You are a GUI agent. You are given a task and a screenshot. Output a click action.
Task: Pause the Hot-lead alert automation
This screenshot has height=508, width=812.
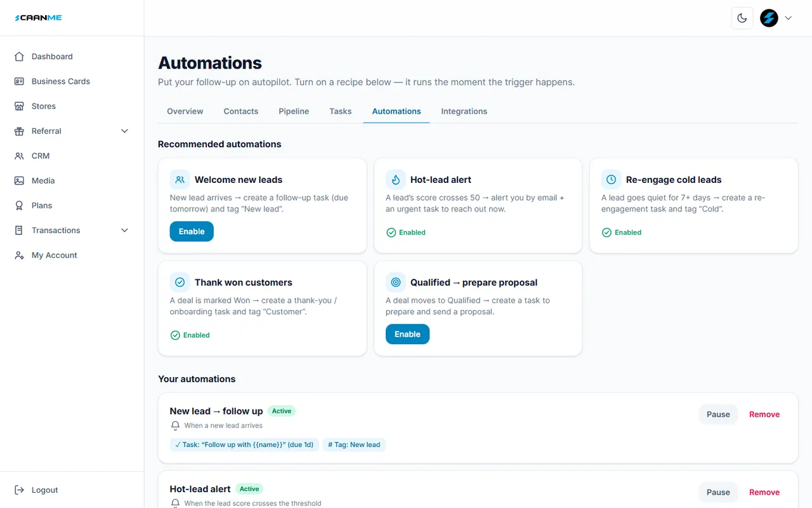click(718, 492)
